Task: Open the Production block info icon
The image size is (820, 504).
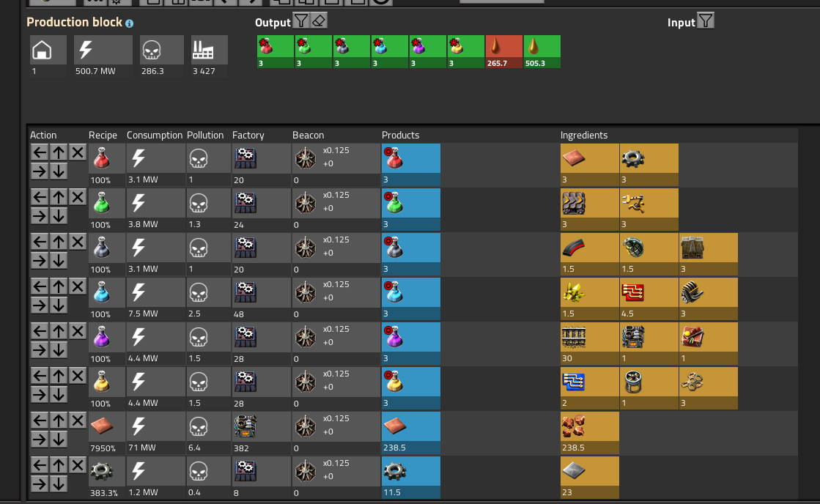Action: tap(129, 23)
